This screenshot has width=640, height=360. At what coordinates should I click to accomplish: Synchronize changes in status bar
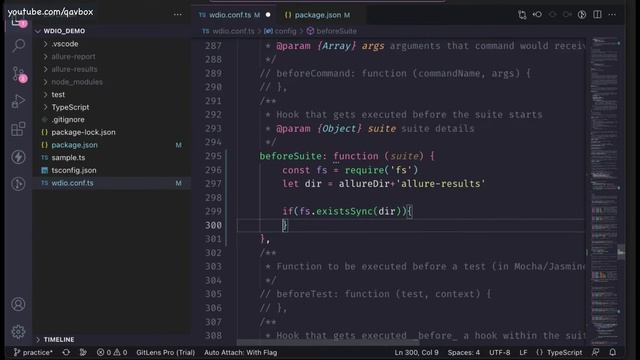[x=66, y=352]
